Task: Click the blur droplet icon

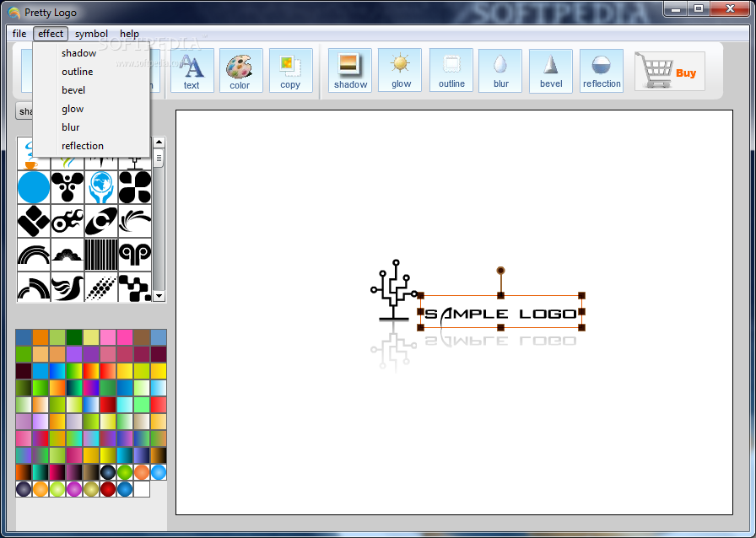Action: (500, 70)
